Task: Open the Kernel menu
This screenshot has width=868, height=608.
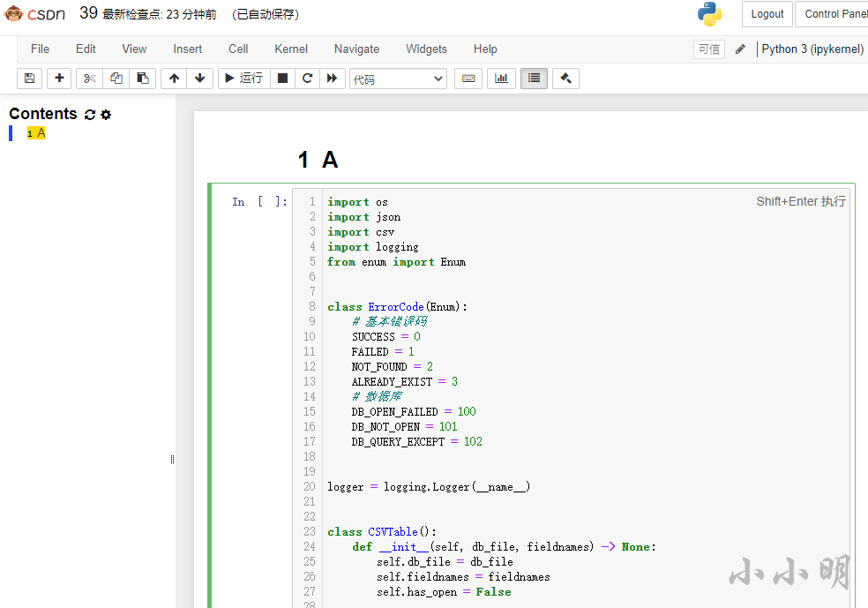Action: 290,49
